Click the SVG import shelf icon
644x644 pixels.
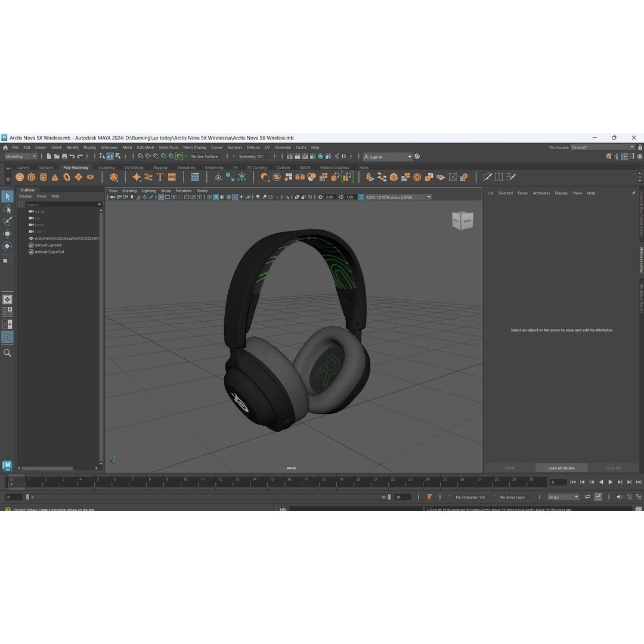coord(172,177)
